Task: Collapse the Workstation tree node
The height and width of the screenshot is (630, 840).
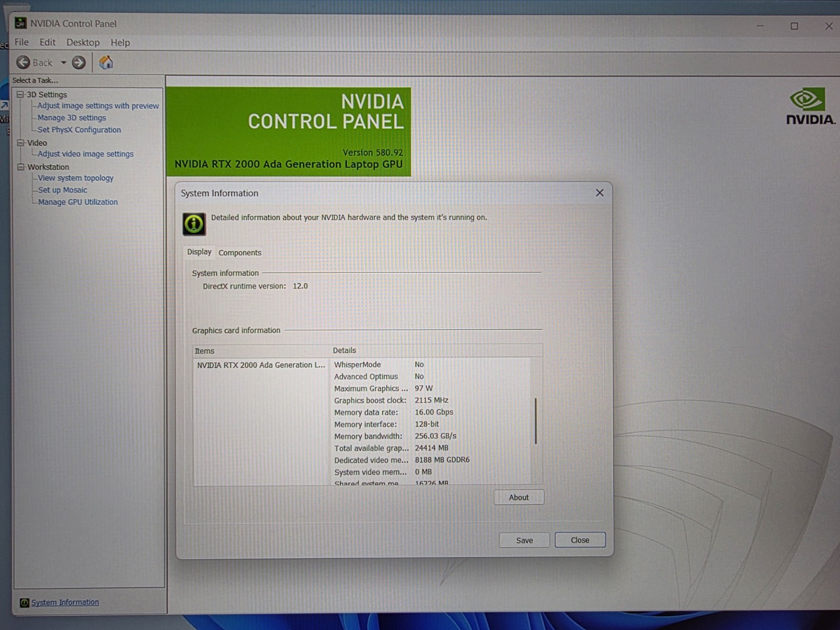Action: [21, 167]
